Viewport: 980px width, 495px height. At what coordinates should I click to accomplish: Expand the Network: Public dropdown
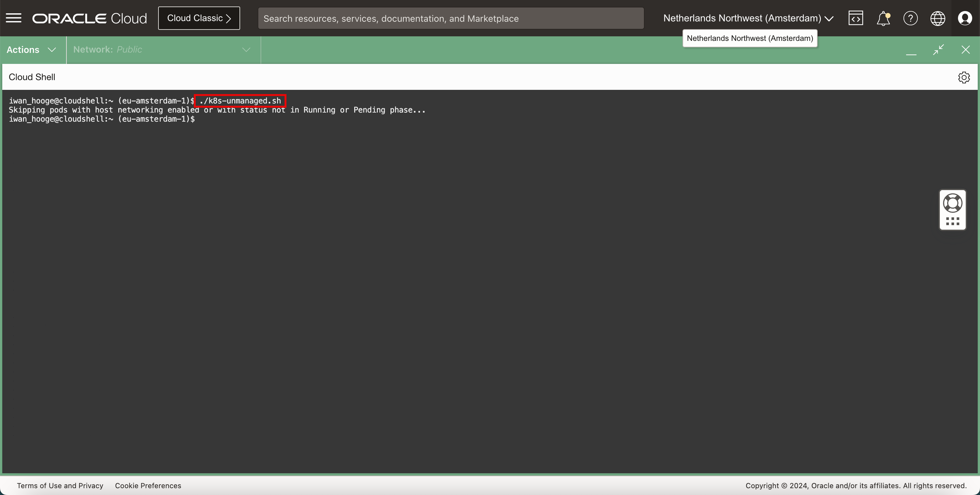click(162, 50)
